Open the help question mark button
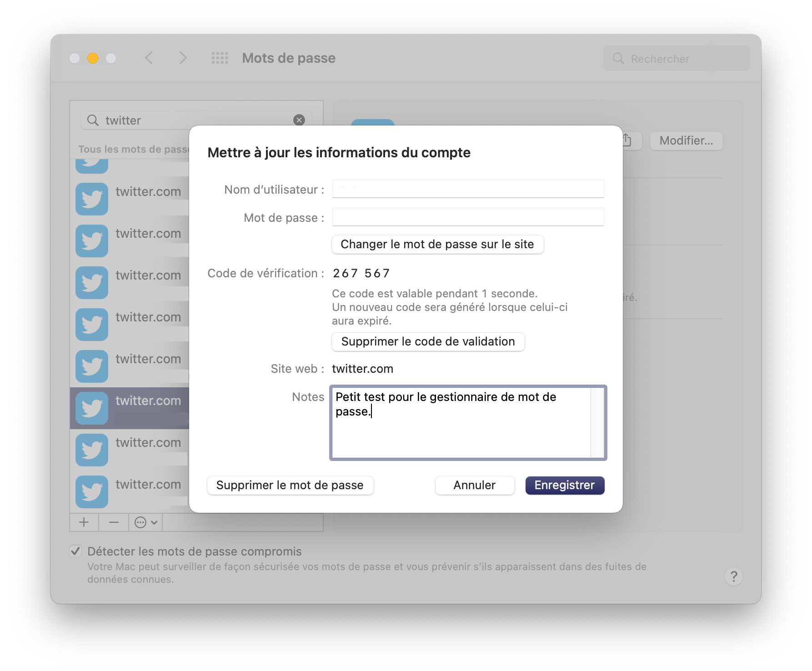 [733, 576]
